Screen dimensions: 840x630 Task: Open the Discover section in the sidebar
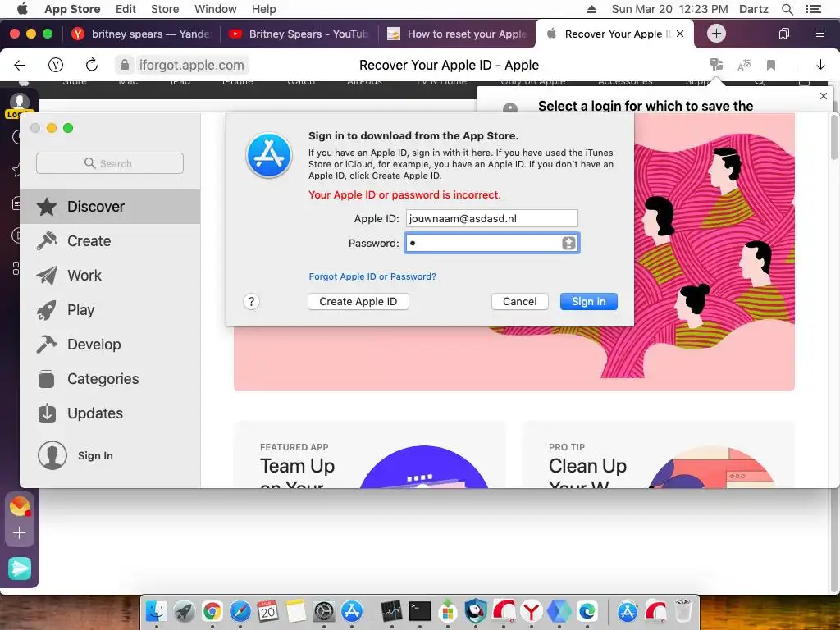click(110, 206)
